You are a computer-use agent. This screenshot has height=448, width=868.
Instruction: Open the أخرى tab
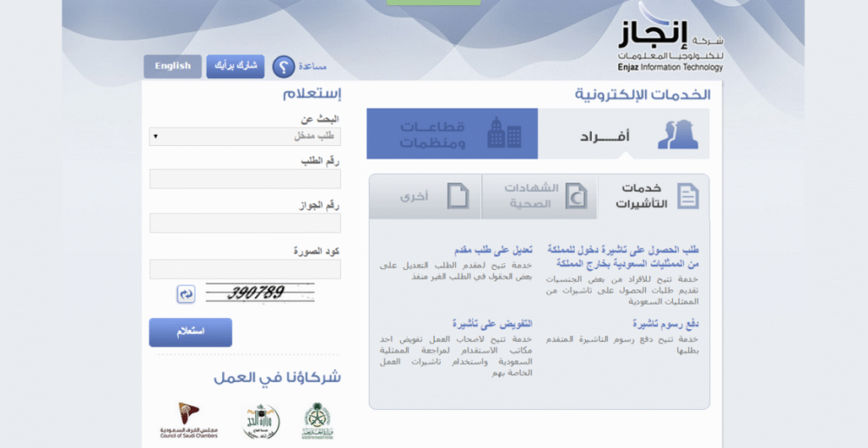tap(426, 196)
